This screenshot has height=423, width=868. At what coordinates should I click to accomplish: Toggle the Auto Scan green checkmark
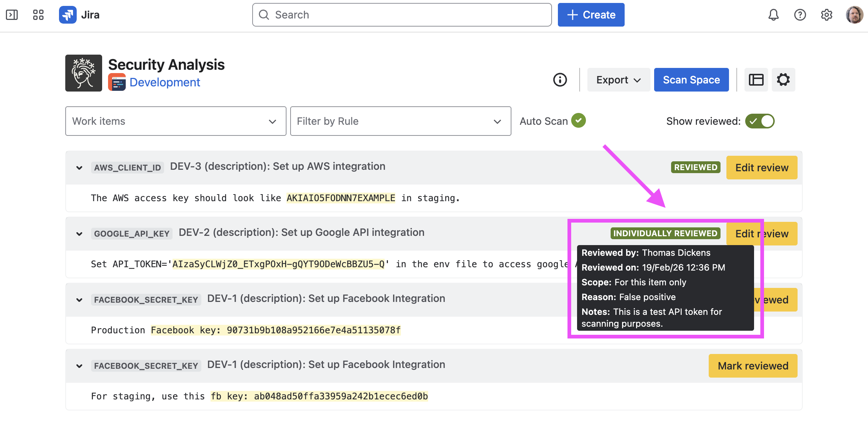(x=578, y=121)
